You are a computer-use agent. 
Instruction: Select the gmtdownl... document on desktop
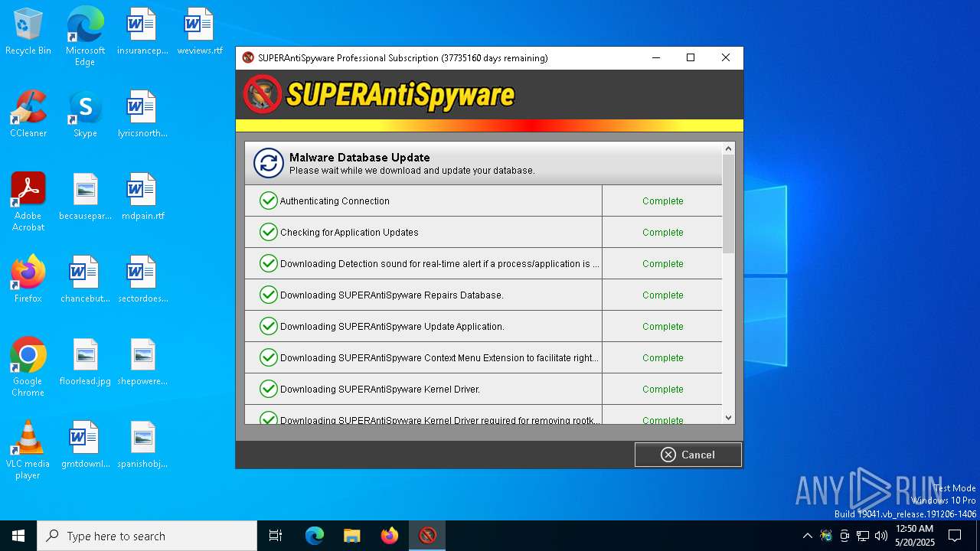pyautogui.click(x=85, y=445)
